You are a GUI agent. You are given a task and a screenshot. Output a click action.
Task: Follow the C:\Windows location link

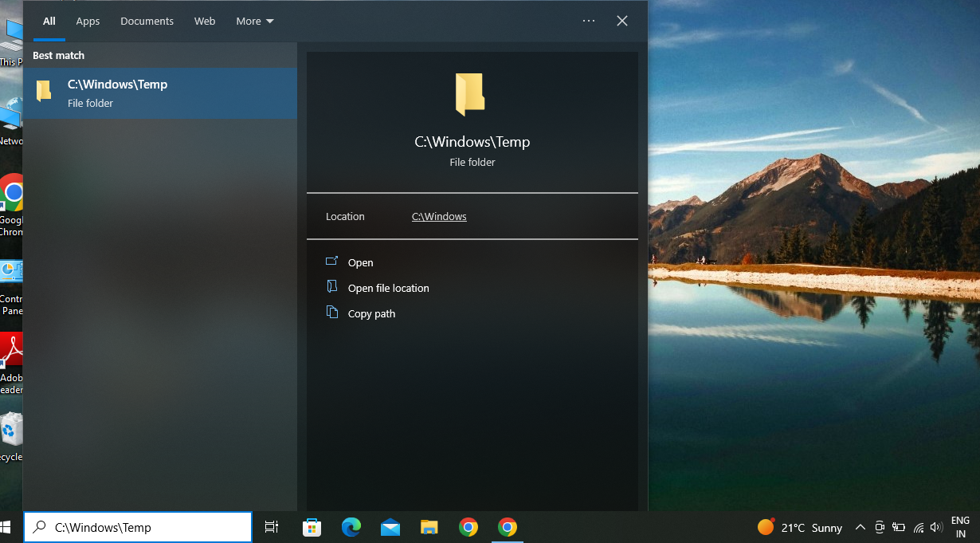tap(439, 217)
